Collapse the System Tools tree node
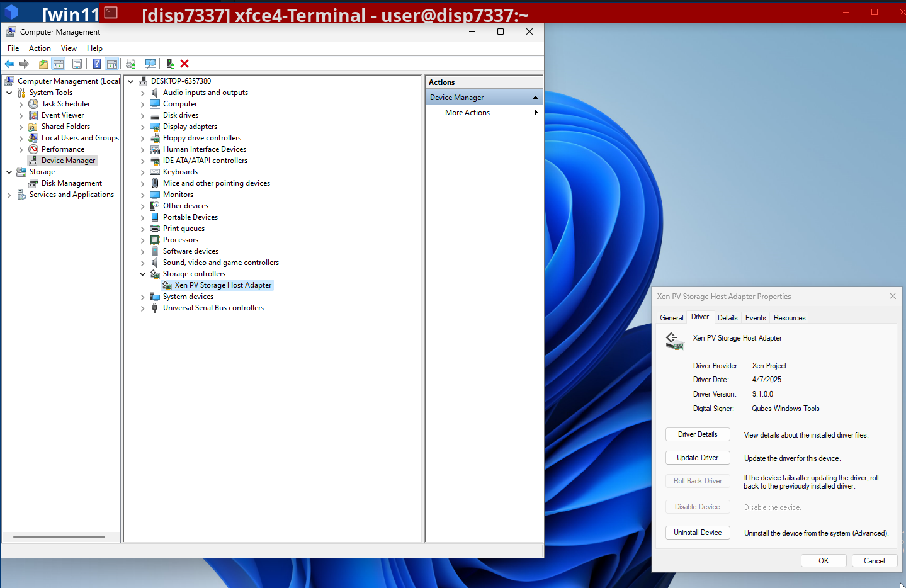The image size is (906, 588). pyautogui.click(x=9, y=93)
